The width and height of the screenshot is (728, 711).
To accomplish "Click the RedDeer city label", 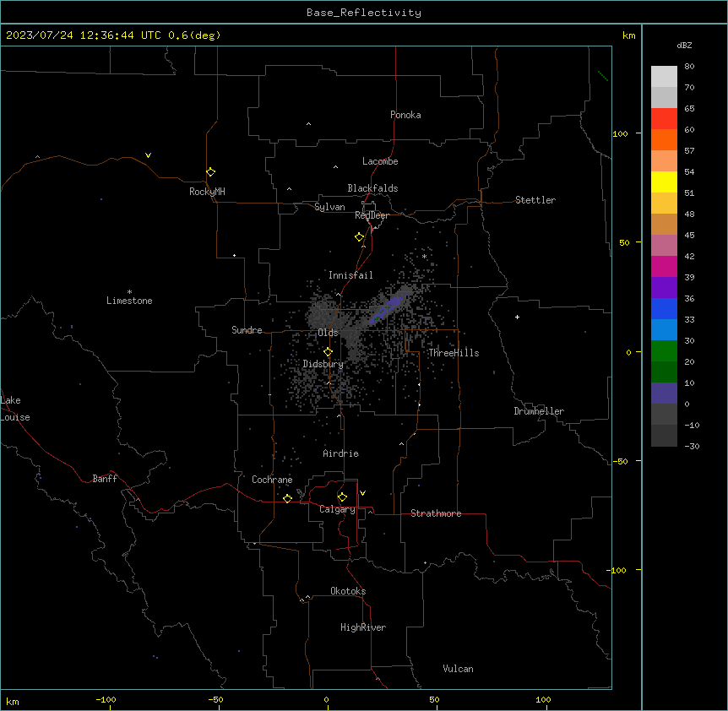I will tap(372, 215).
